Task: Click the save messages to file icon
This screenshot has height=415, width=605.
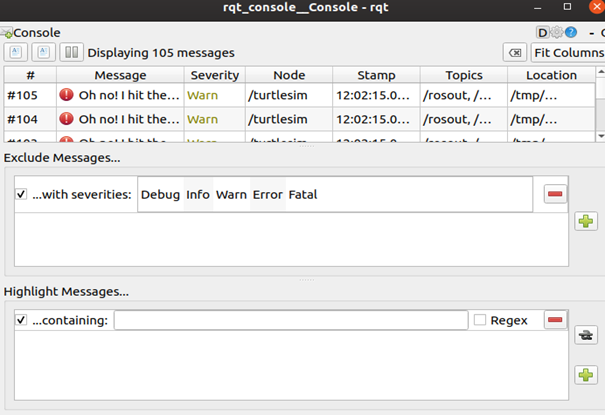Action: pyautogui.click(x=45, y=52)
